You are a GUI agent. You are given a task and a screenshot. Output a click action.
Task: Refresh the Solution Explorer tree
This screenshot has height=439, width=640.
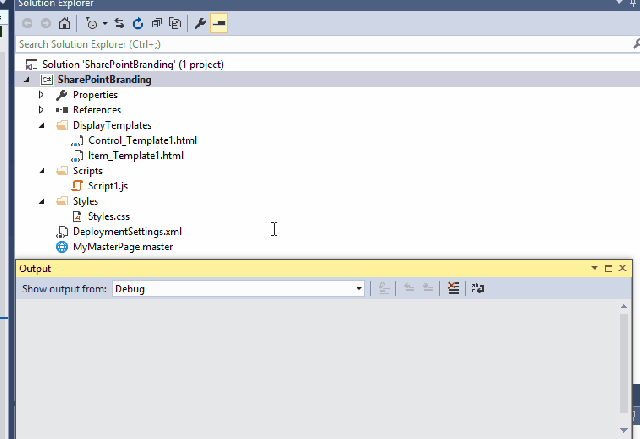coord(137,23)
